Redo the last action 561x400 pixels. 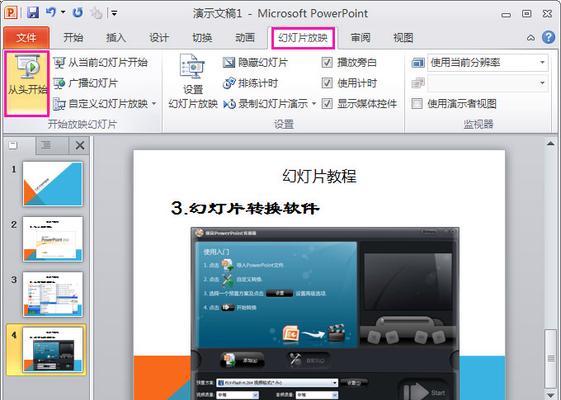[x=77, y=13]
